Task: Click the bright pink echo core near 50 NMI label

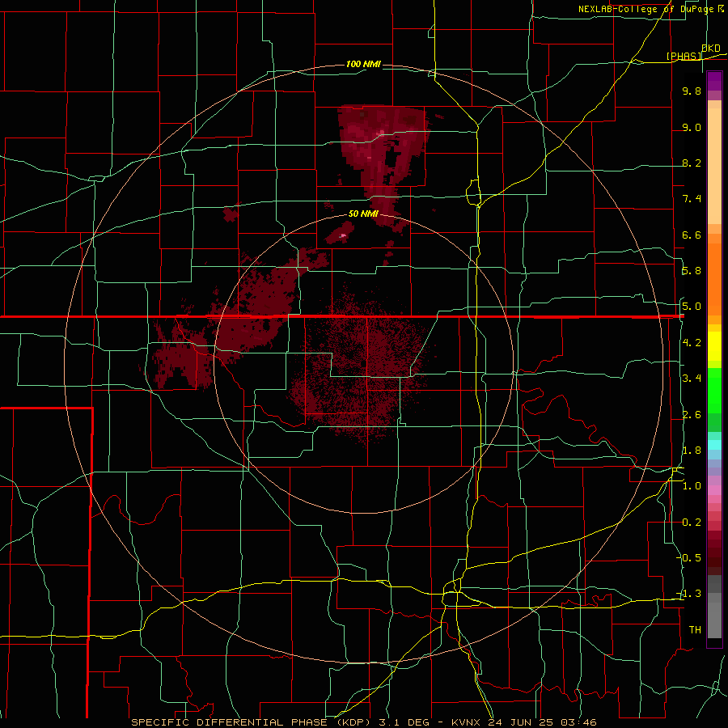Action: pyautogui.click(x=343, y=236)
